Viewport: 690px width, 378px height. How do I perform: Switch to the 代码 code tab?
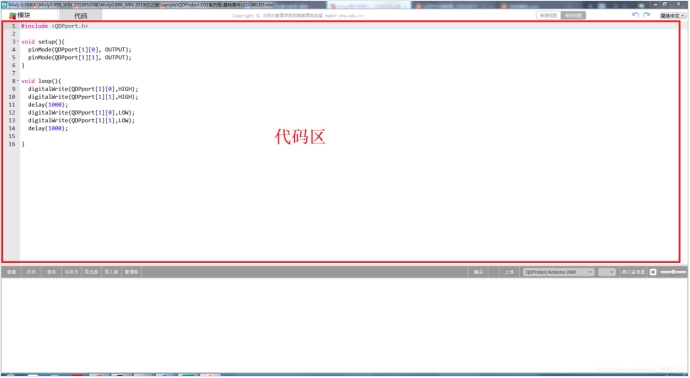[x=81, y=15]
